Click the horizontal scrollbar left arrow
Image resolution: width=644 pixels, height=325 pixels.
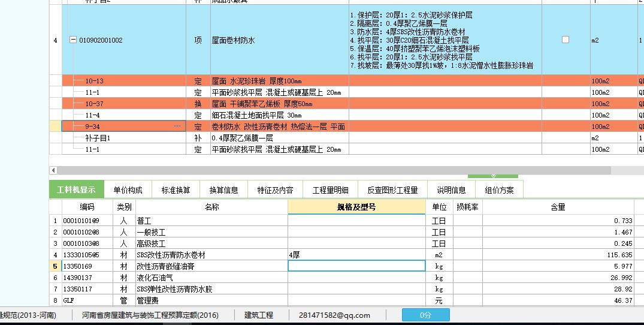pos(53,170)
